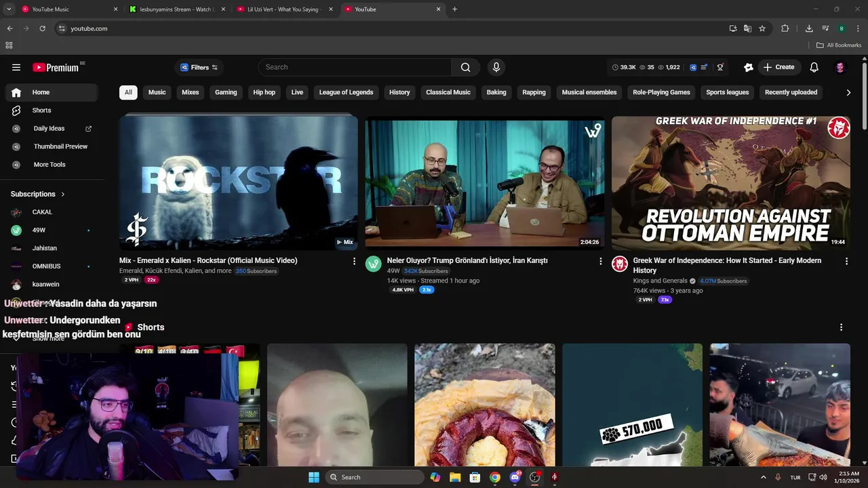
Task: Open the YouTube hamburger guide menu
Action: (x=16, y=67)
